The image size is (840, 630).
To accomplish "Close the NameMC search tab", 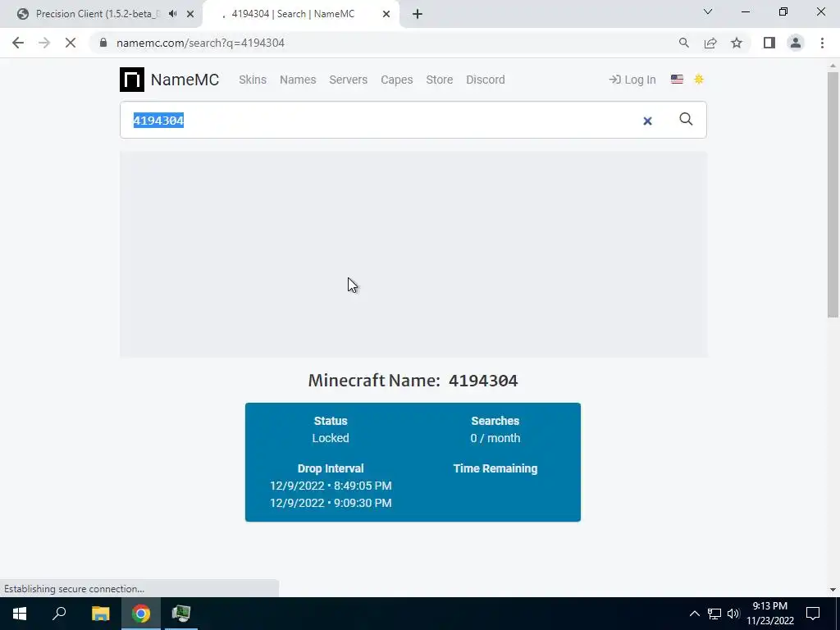I will [x=386, y=14].
